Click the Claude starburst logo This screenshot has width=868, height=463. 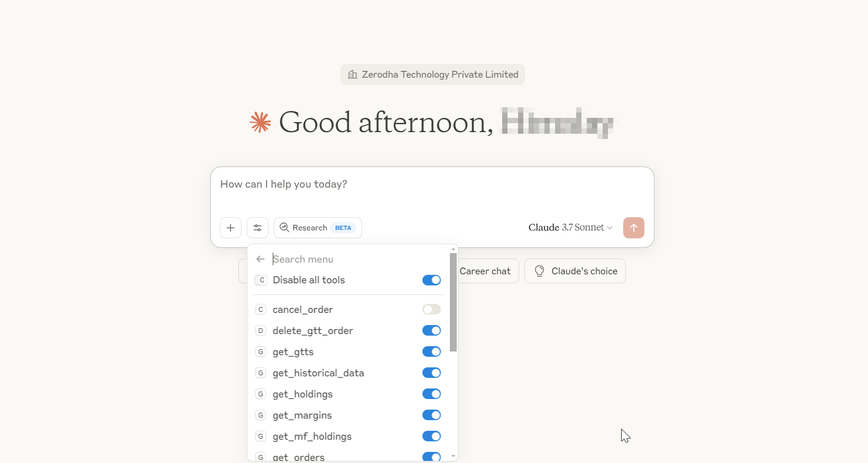(x=260, y=122)
